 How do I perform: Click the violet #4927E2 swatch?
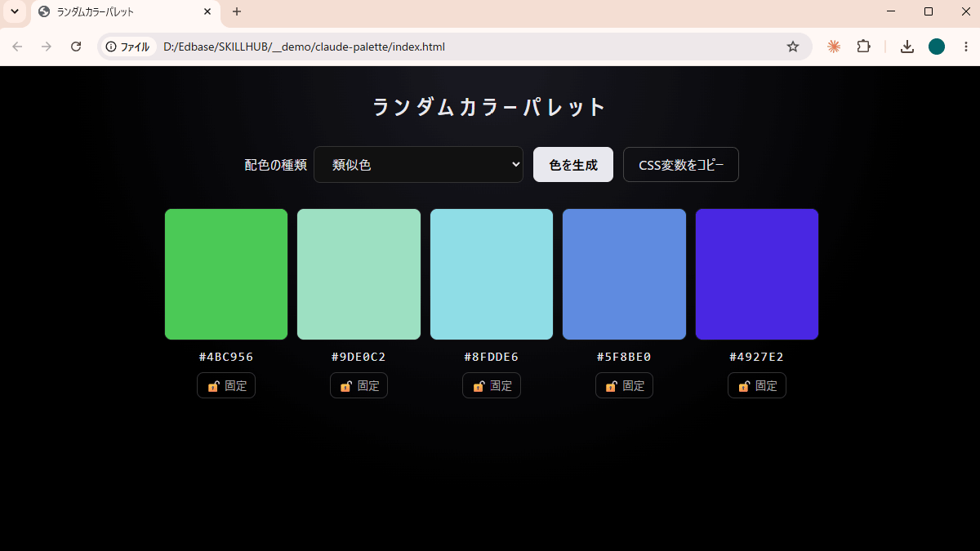757,274
